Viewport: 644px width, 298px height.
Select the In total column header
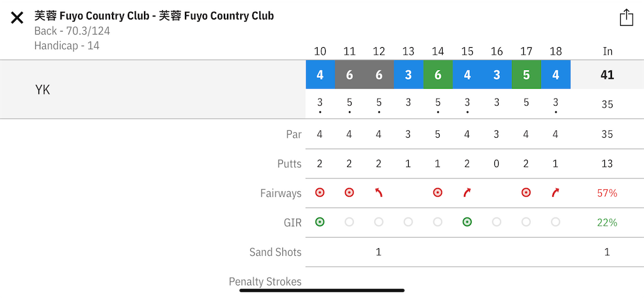[608, 52]
